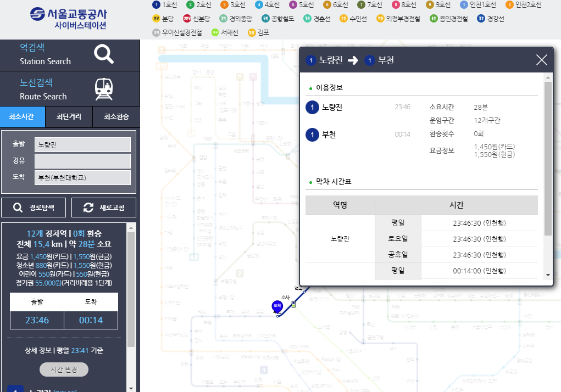Image resolution: width=561 pixels, height=392 pixels.
Task: Click the route result panel scrollbar up arrow
Action: coord(131,228)
